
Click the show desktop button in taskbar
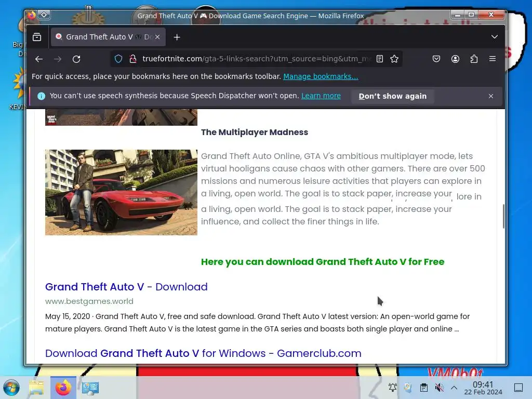(518, 388)
